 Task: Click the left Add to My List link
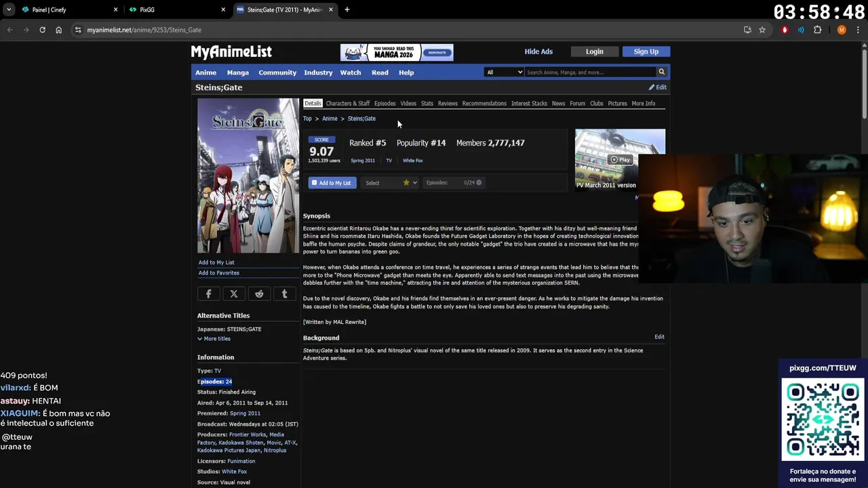click(216, 262)
